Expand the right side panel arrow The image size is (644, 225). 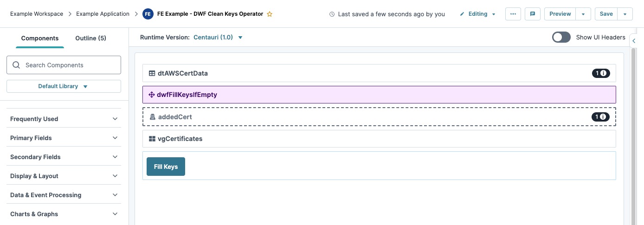click(x=634, y=41)
